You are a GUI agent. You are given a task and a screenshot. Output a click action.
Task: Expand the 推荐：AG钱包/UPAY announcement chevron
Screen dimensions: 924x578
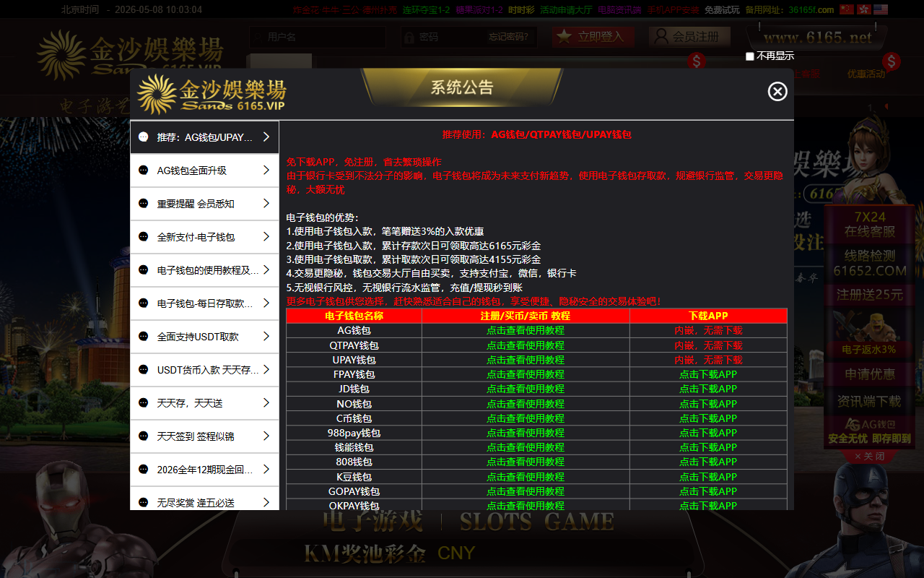click(x=266, y=137)
